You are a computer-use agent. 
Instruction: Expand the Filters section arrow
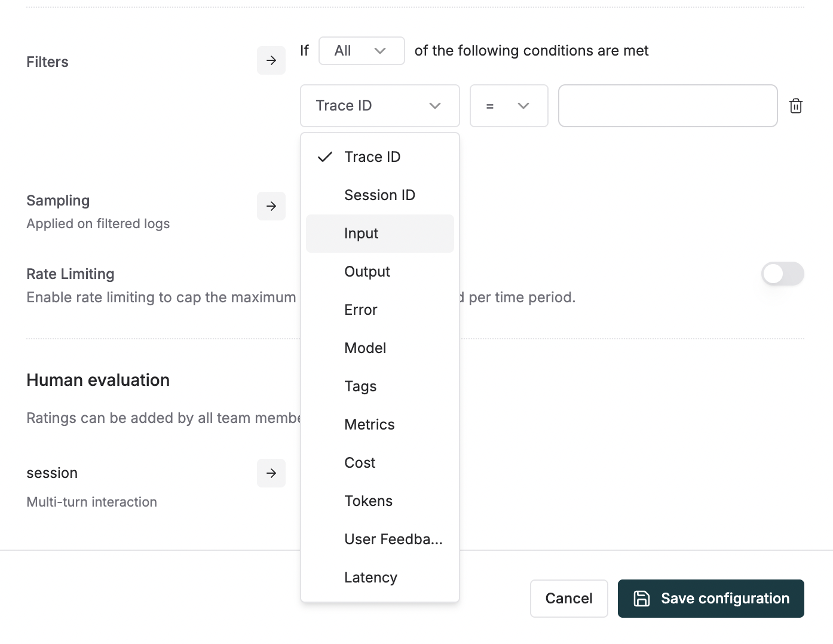pyautogui.click(x=271, y=60)
